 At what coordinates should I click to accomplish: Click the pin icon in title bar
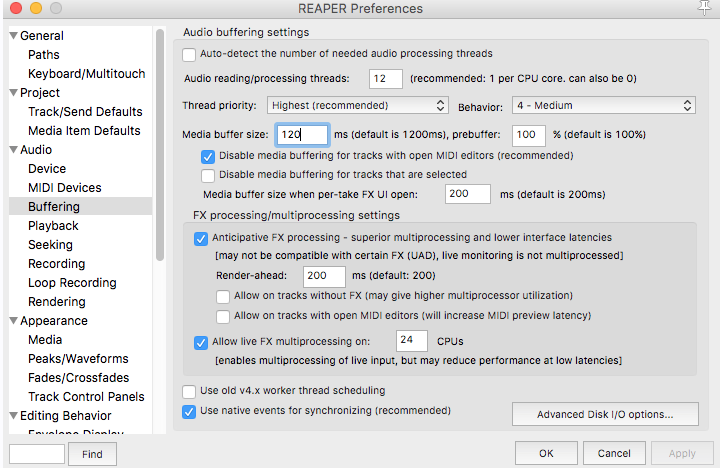(705, 9)
